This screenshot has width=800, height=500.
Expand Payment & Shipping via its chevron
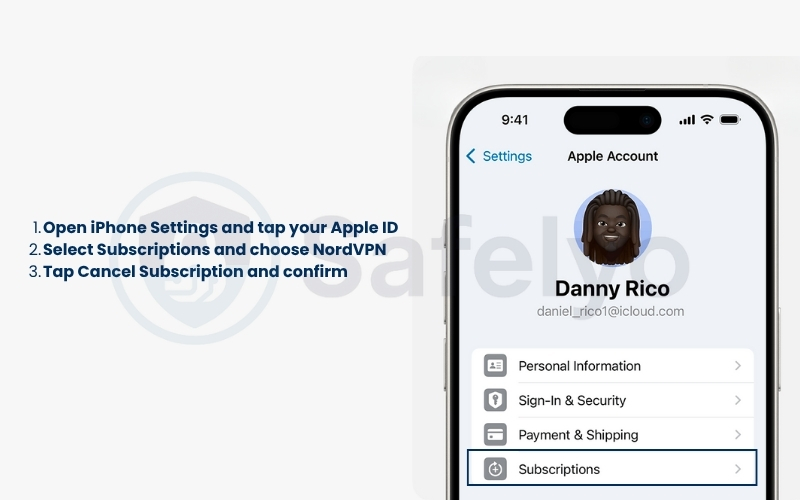point(738,435)
